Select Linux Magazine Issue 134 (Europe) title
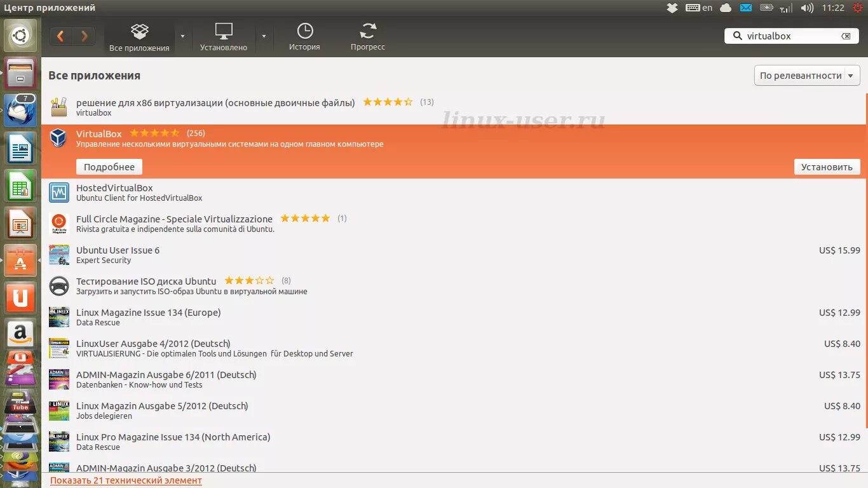 tap(149, 313)
